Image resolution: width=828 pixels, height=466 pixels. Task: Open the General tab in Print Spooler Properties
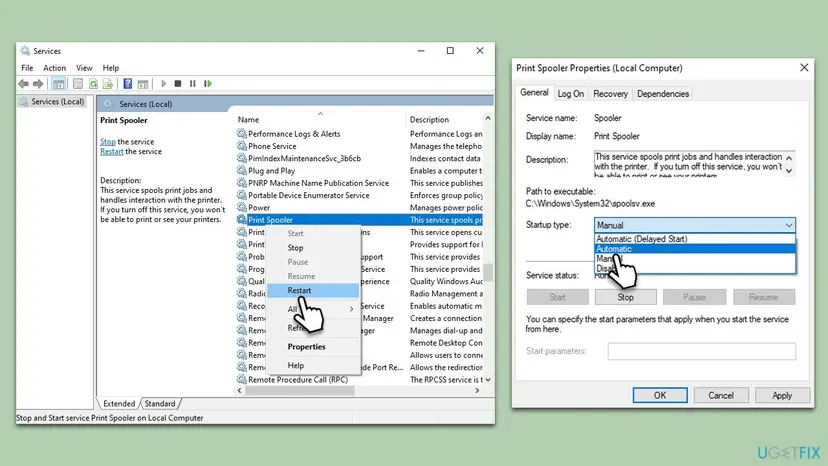click(534, 92)
